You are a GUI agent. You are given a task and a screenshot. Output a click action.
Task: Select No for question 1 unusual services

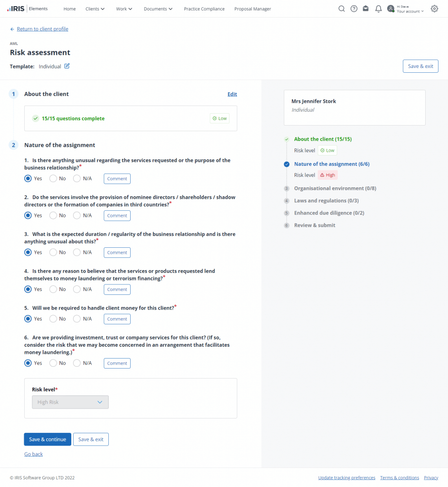tap(53, 179)
